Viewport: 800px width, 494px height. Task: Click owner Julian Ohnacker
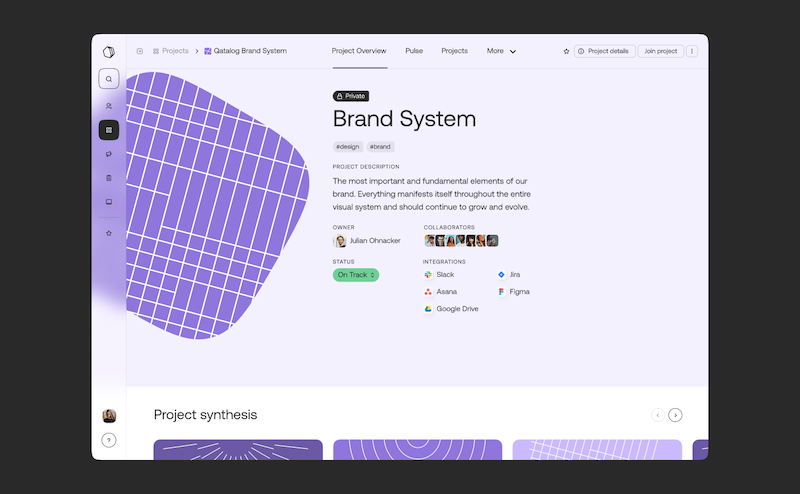tap(367, 241)
